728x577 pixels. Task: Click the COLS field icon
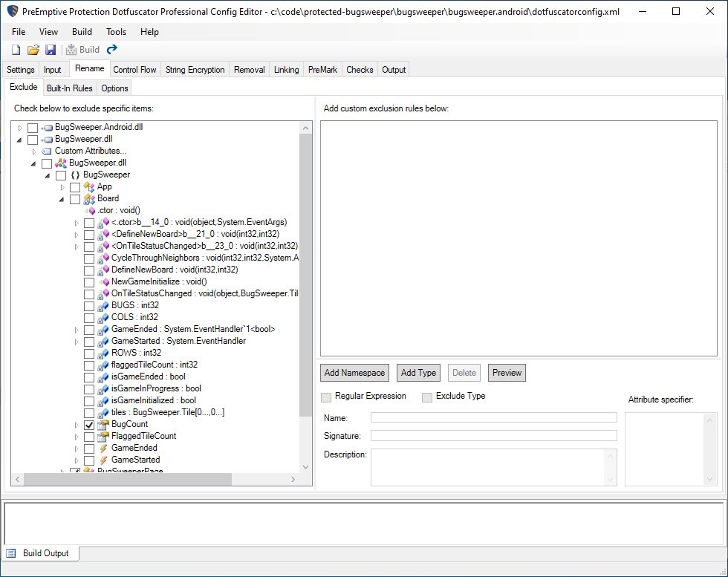[x=103, y=318]
